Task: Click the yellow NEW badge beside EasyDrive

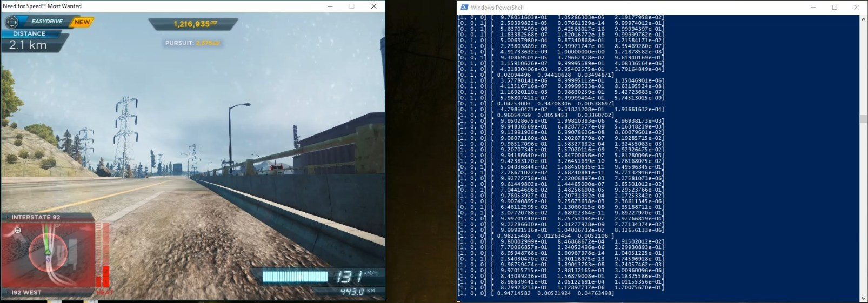Action: tap(82, 22)
